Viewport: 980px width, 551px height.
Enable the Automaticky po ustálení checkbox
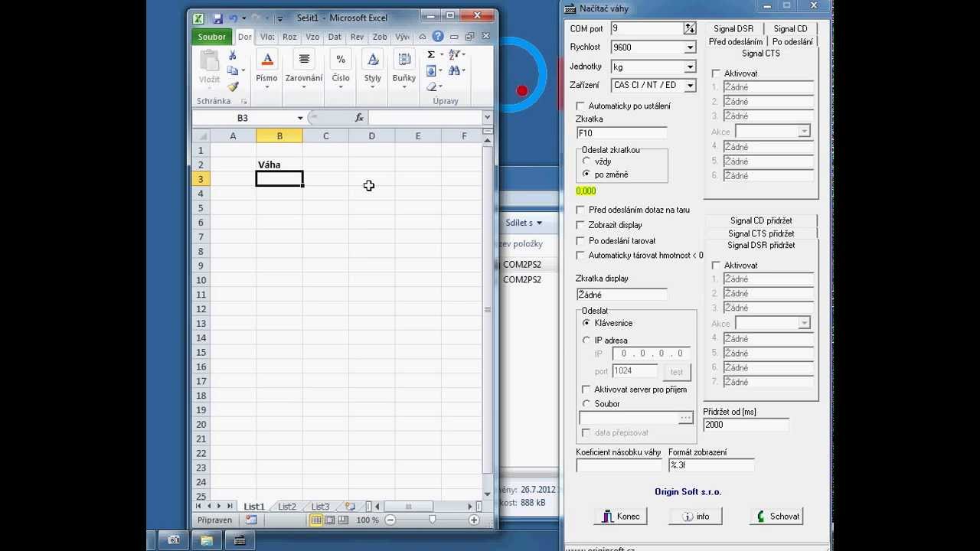580,106
